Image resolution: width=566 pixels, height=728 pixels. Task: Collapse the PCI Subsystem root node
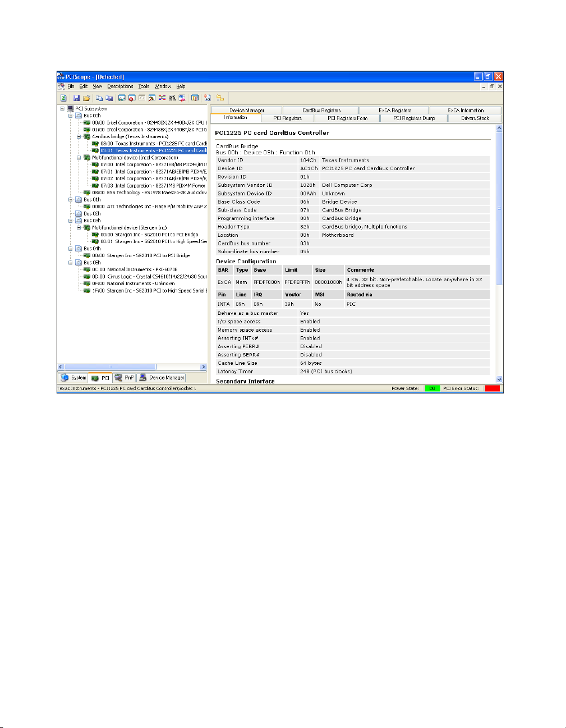tap(62, 109)
